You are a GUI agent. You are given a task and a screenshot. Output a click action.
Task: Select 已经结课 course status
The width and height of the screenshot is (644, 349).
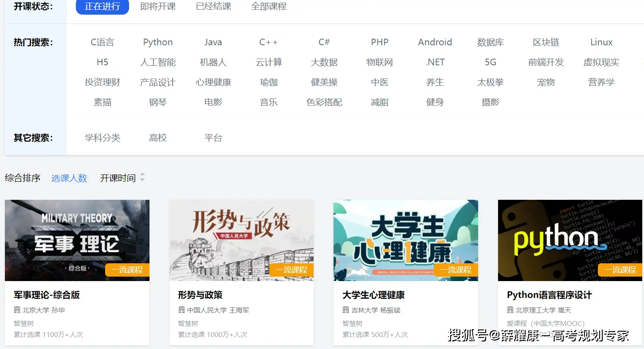click(213, 7)
